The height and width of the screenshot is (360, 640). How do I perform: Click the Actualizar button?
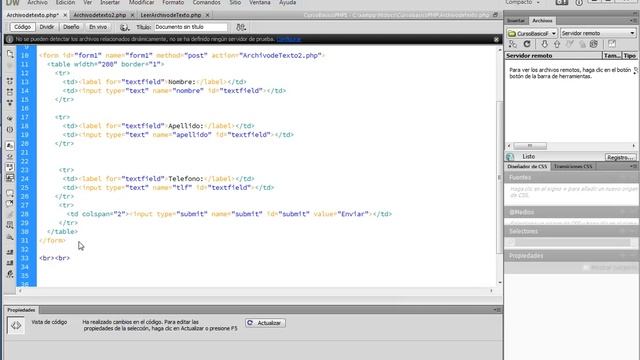[x=265, y=323]
